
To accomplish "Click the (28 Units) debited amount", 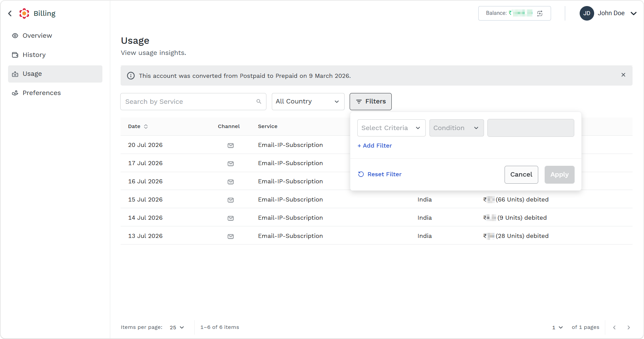I will (516, 236).
